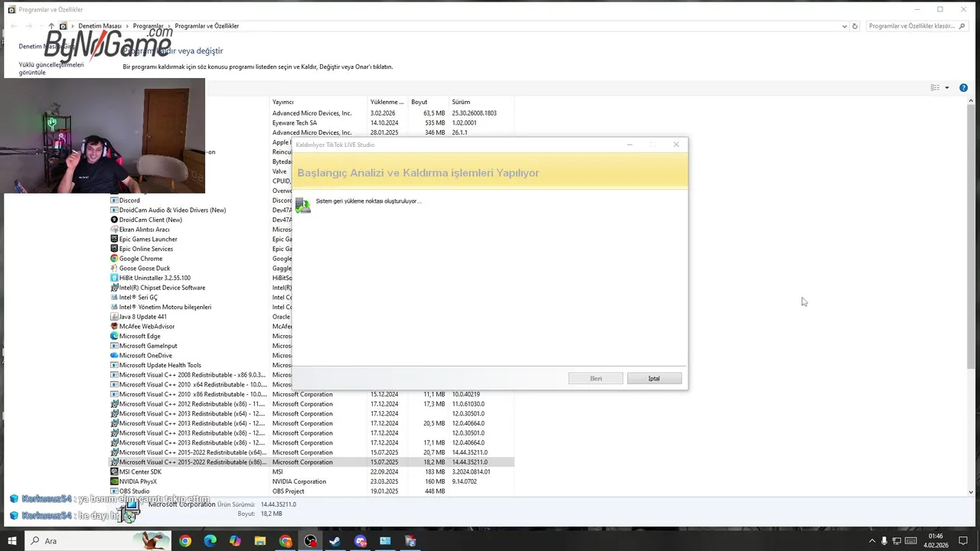This screenshot has width=980, height=551.
Task: Click Advanced Micro Devices publisher dated 3.02.2026
Action: [312, 113]
